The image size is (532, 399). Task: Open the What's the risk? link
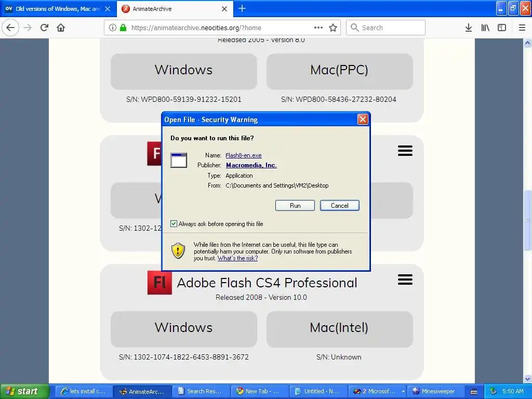click(237, 258)
